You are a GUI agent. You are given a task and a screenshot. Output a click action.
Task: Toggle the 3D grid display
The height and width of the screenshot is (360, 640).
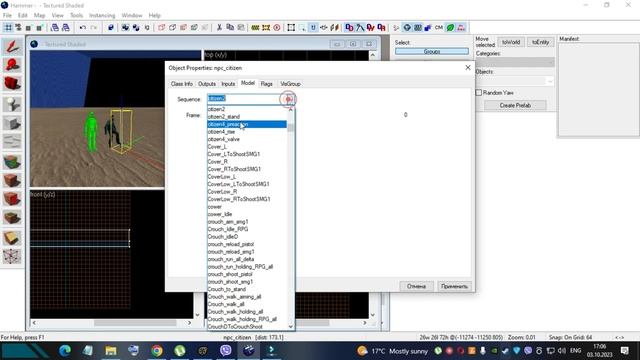[18, 28]
